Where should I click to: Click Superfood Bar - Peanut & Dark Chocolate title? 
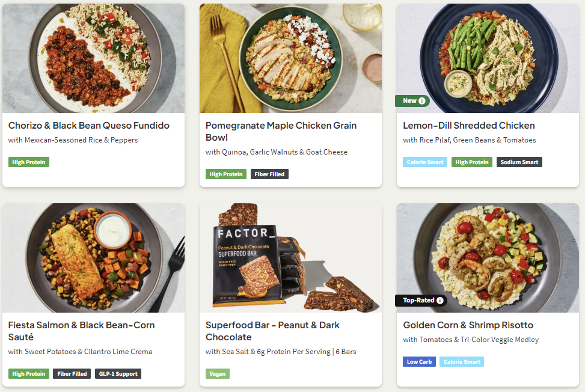(272, 331)
